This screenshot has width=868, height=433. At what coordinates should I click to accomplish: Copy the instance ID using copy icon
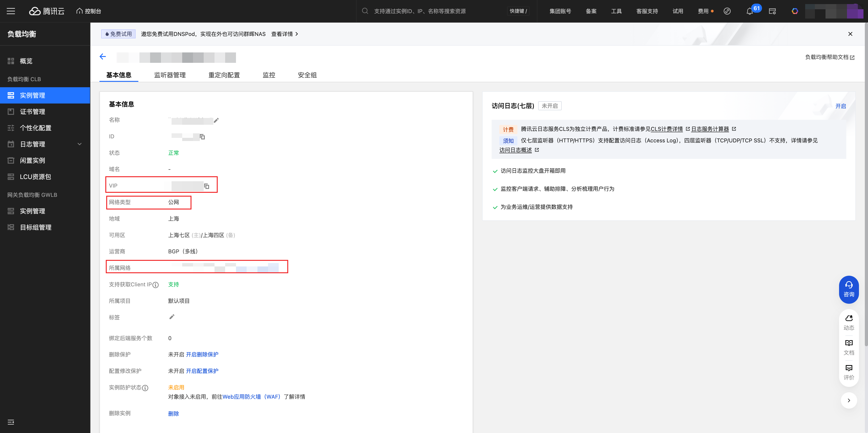pyautogui.click(x=202, y=136)
